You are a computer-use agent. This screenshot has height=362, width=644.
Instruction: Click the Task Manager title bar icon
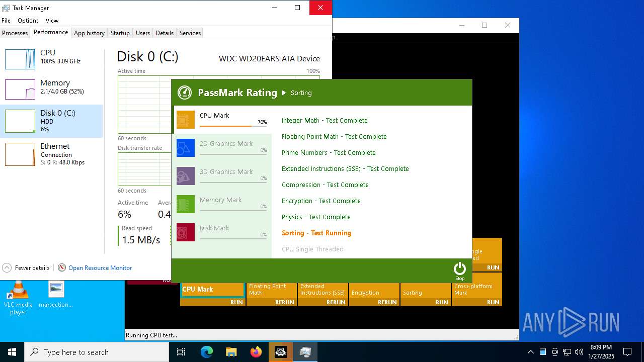click(x=6, y=8)
